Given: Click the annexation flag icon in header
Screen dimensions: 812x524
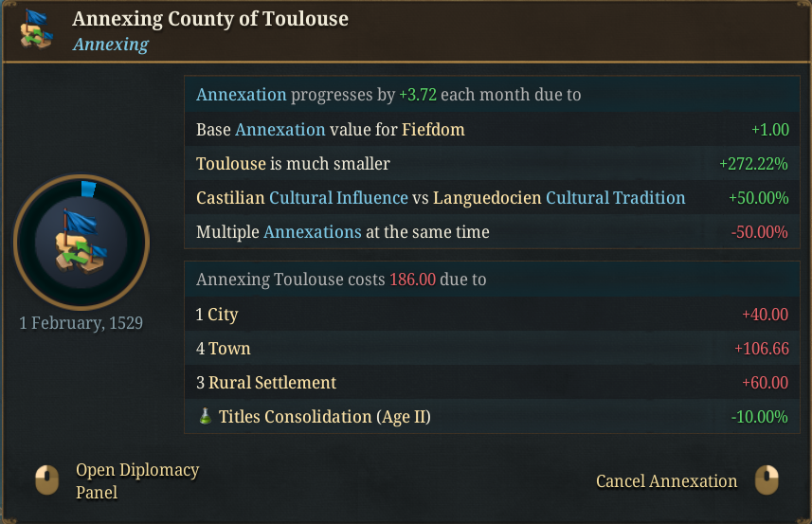Looking at the screenshot, I should (x=37, y=29).
